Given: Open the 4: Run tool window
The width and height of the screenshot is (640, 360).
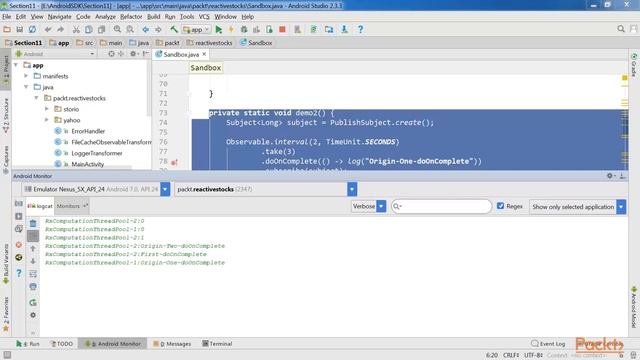Looking at the screenshot, I should (28, 344).
